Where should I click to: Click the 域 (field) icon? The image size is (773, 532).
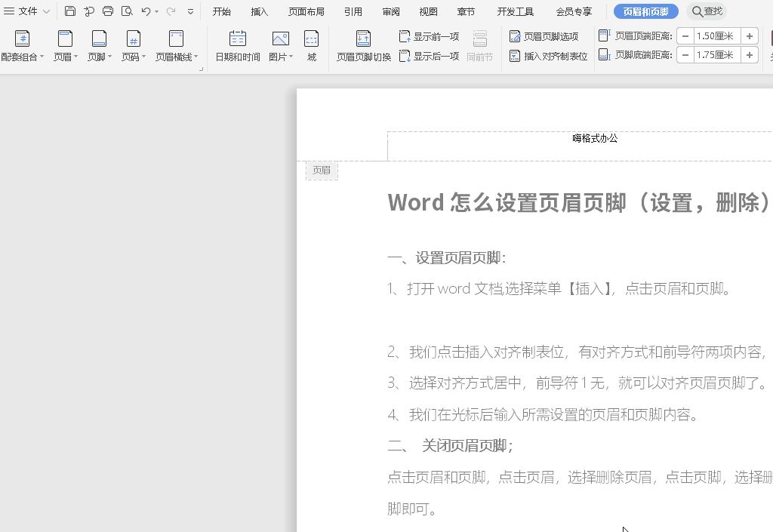coord(311,46)
